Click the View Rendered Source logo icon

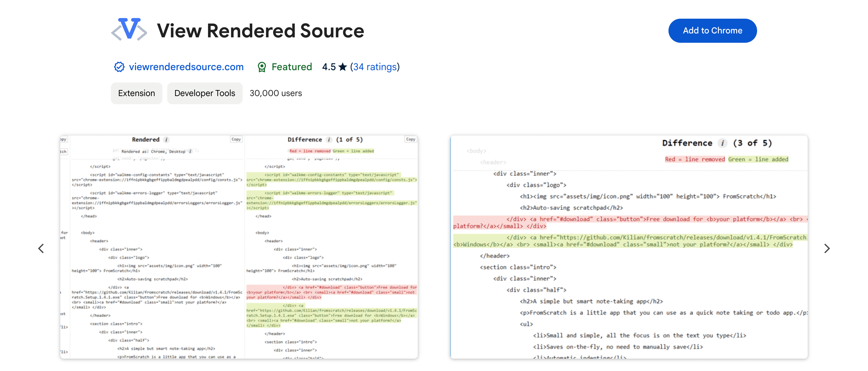[x=129, y=30]
